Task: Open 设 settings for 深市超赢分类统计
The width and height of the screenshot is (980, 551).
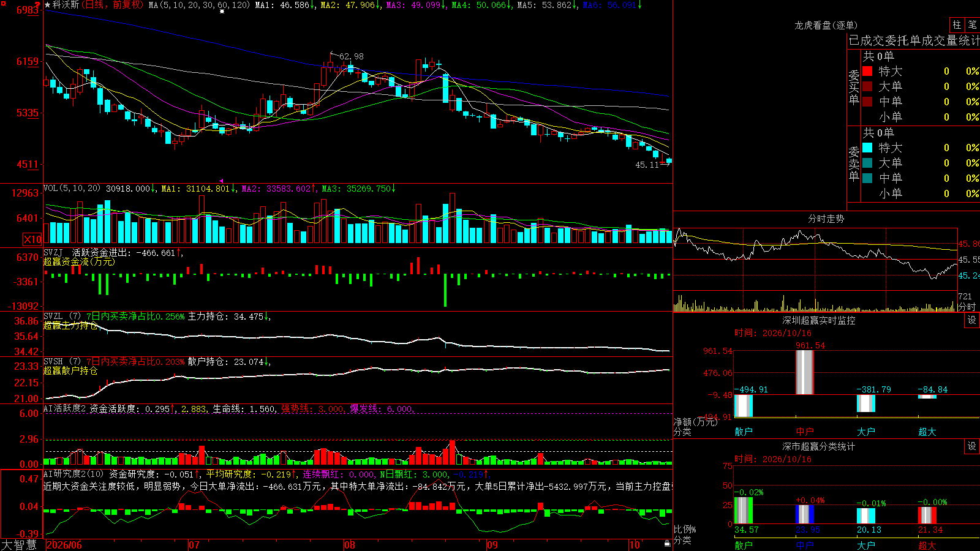Action: click(972, 446)
